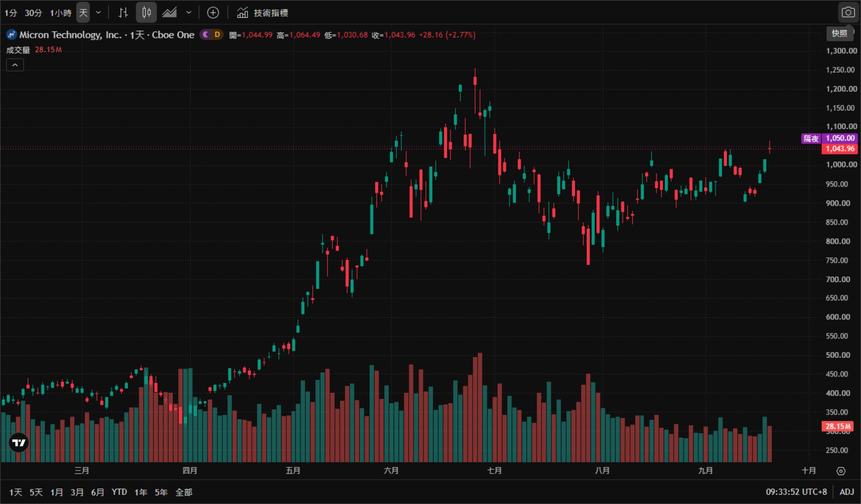Click the 1,043.96 last price label
861x504 pixels.
point(840,149)
